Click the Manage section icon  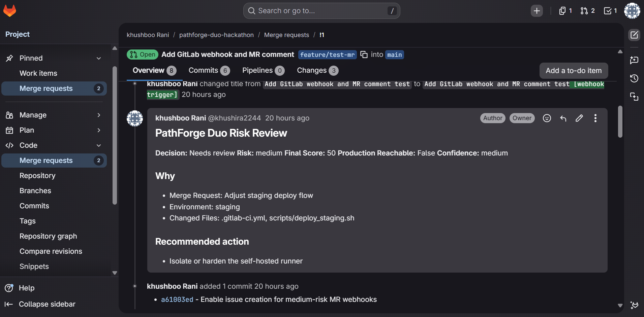tap(9, 115)
